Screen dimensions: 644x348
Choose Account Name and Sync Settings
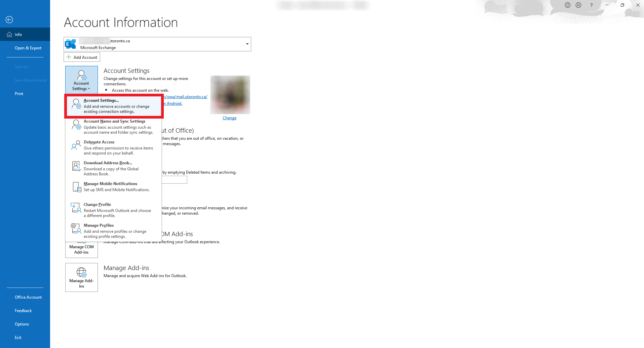[x=113, y=127]
